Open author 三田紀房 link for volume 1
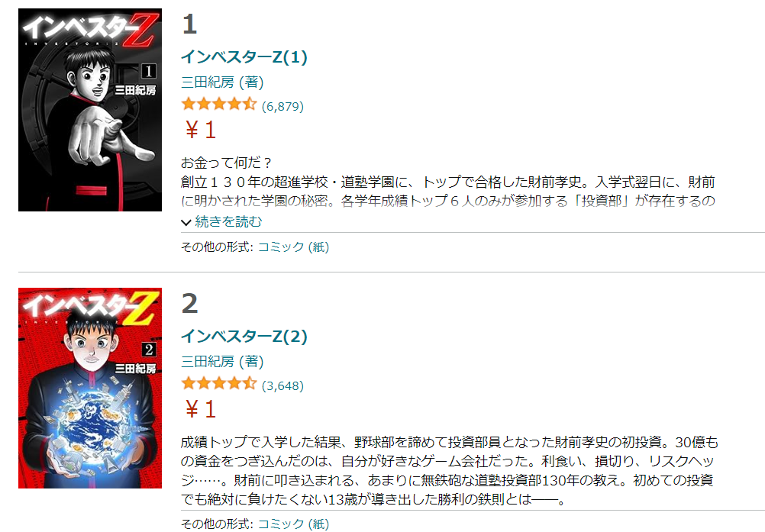This screenshot has height=532, width=765. [x=208, y=82]
